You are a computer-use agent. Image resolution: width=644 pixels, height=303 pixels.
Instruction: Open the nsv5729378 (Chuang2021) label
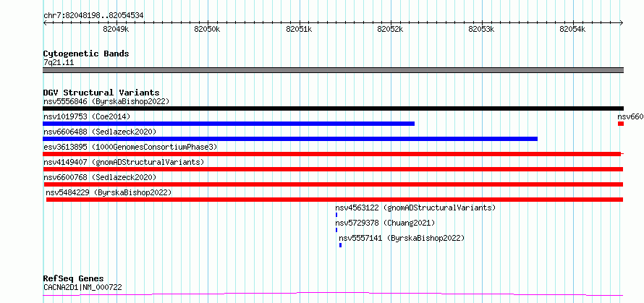[385, 223]
